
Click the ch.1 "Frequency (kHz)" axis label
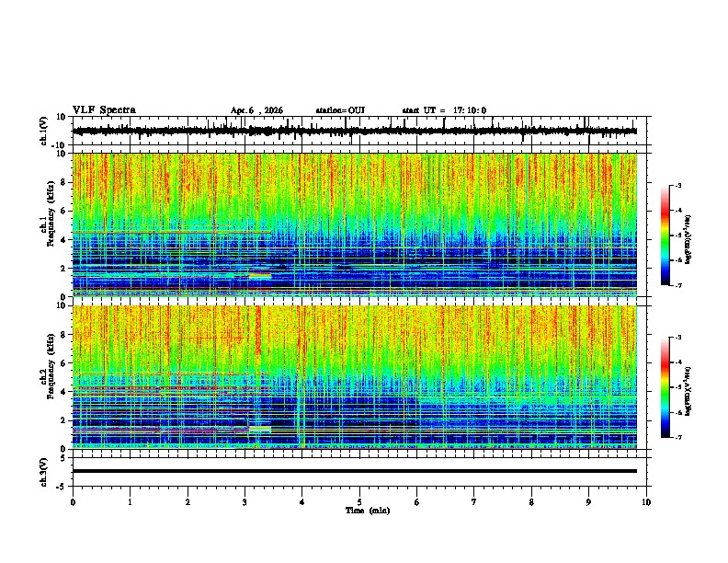click(51, 213)
